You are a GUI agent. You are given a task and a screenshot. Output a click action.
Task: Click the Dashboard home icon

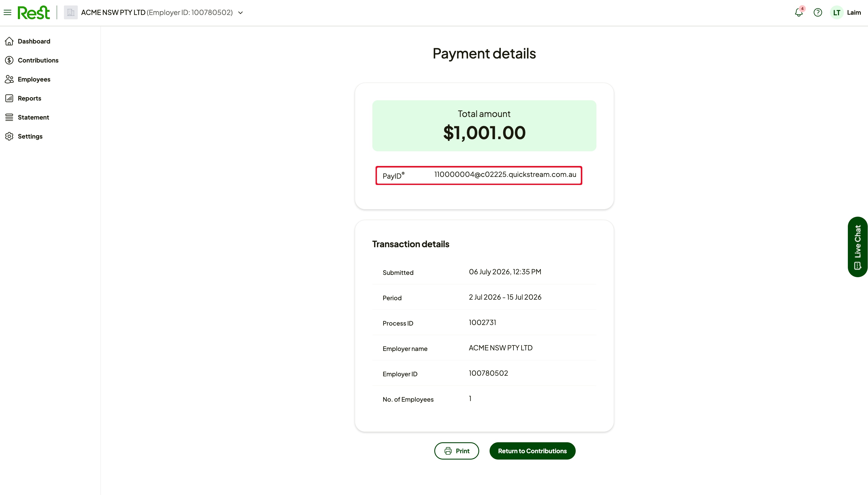[x=9, y=41]
